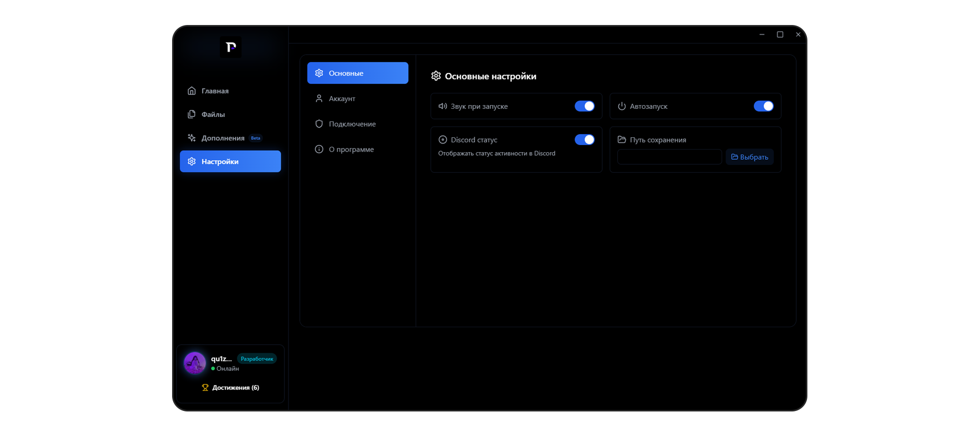Click the gear icon in Настройки sidebar item

click(192, 161)
